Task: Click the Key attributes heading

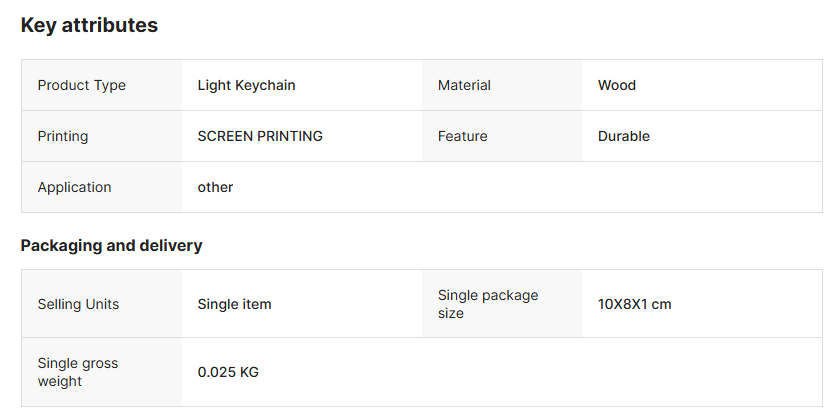Action: point(89,25)
